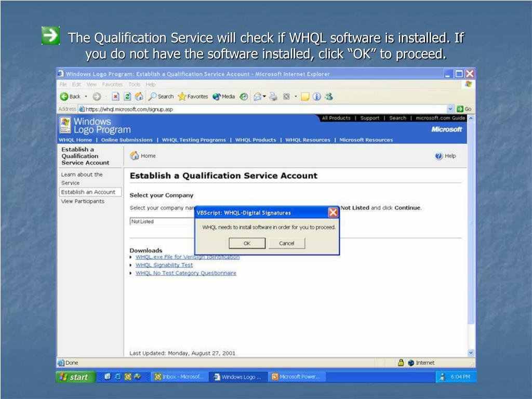Close the WHQL-Digital Signatures dialog
This screenshot has height=399, width=532.
pos(333,212)
